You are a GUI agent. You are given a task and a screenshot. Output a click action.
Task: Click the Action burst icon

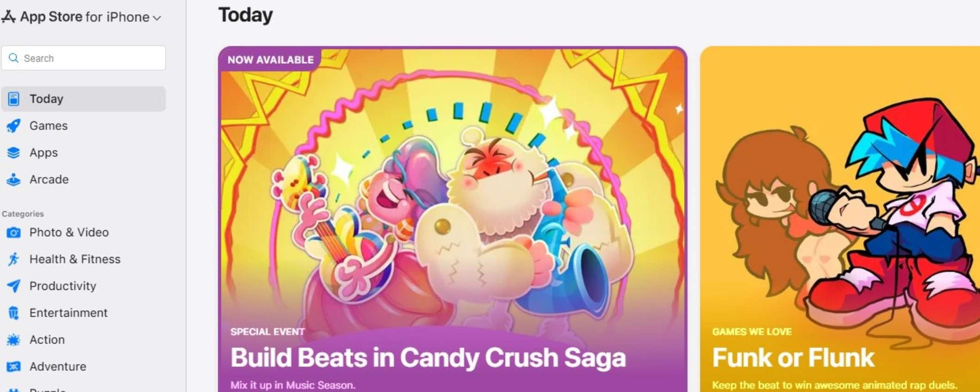(x=13, y=340)
